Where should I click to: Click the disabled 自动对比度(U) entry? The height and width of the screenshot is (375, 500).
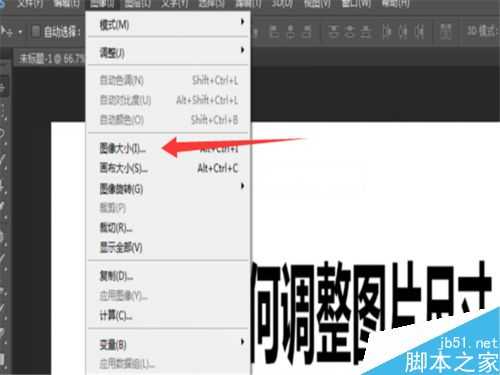coord(168,100)
